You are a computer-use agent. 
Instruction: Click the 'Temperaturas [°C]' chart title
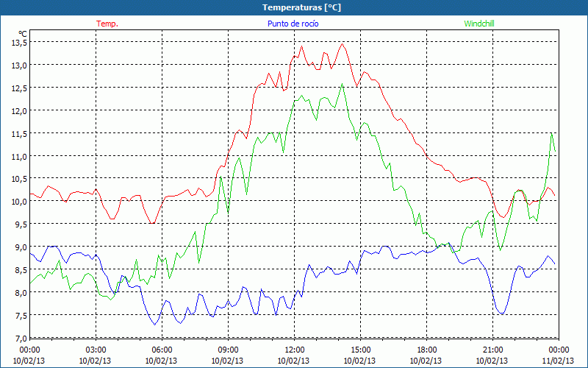(301, 7)
